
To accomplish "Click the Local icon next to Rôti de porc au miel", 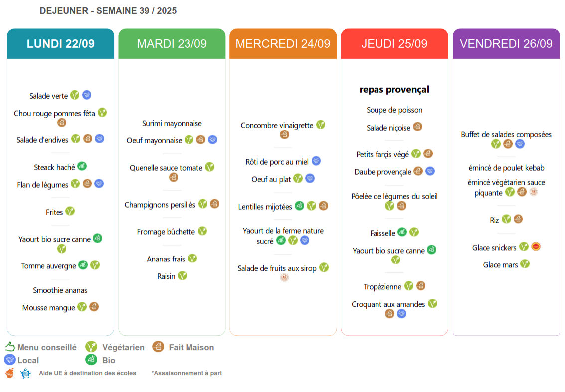I will pyautogui.click(x=316, y=161).
